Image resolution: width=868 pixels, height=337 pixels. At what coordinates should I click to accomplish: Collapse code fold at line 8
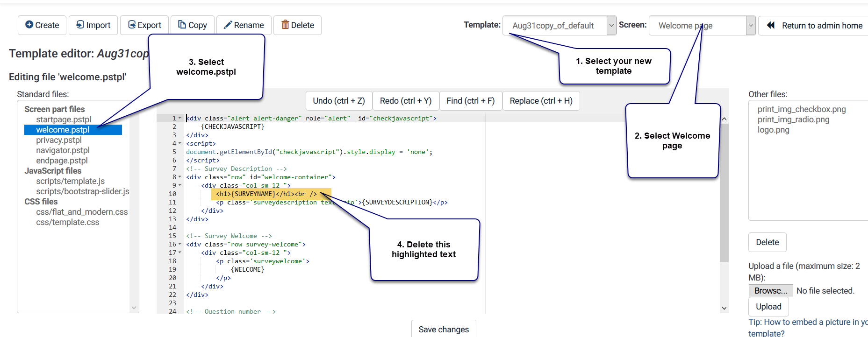[x=180, y=177]
